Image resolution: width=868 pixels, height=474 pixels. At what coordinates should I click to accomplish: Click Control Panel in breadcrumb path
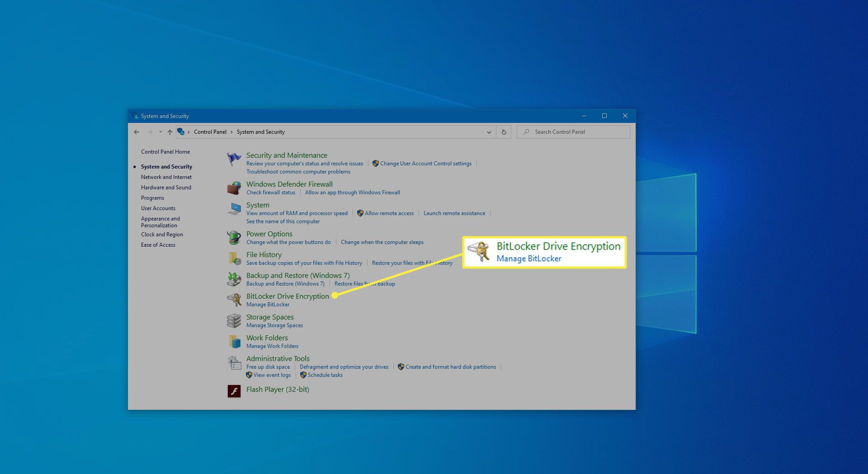click(x=210, y=132)
